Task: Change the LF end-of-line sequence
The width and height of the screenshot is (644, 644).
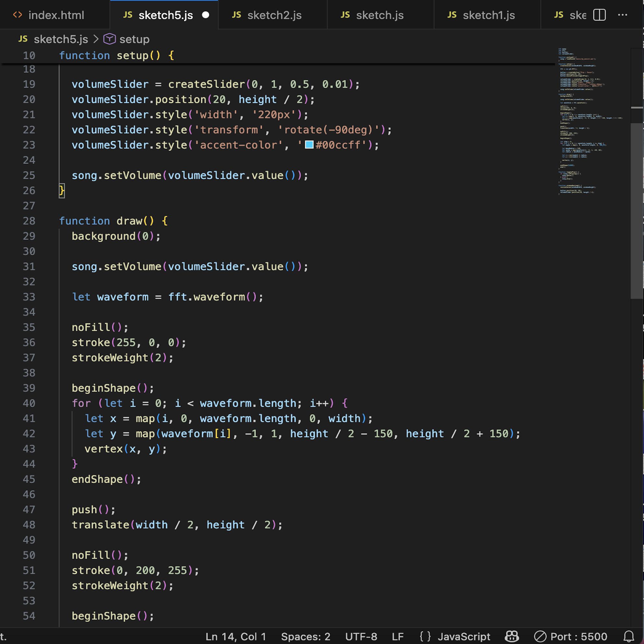Action: (398, 636)
